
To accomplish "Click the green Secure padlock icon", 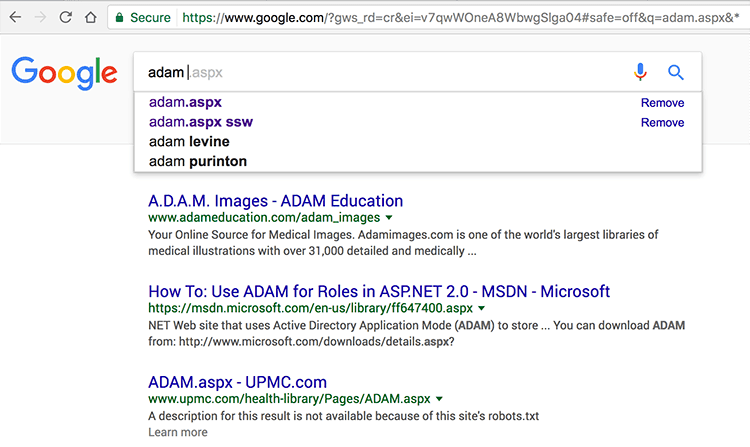I will [119, 17].
